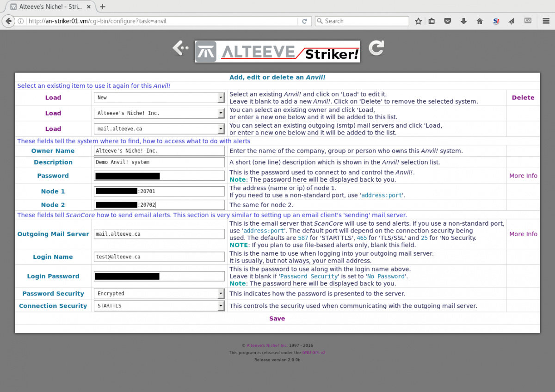Viewport: 555px width, 392px height.
Task: Click the Striker back arrow icon
Action: coord(180,48)
